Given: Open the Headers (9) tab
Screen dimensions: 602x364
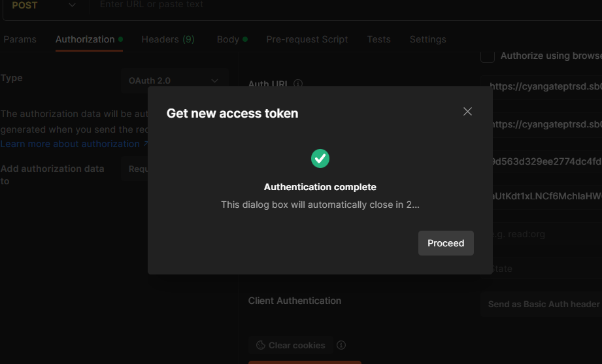Looking at the screenshot, I should pos(168,39).
